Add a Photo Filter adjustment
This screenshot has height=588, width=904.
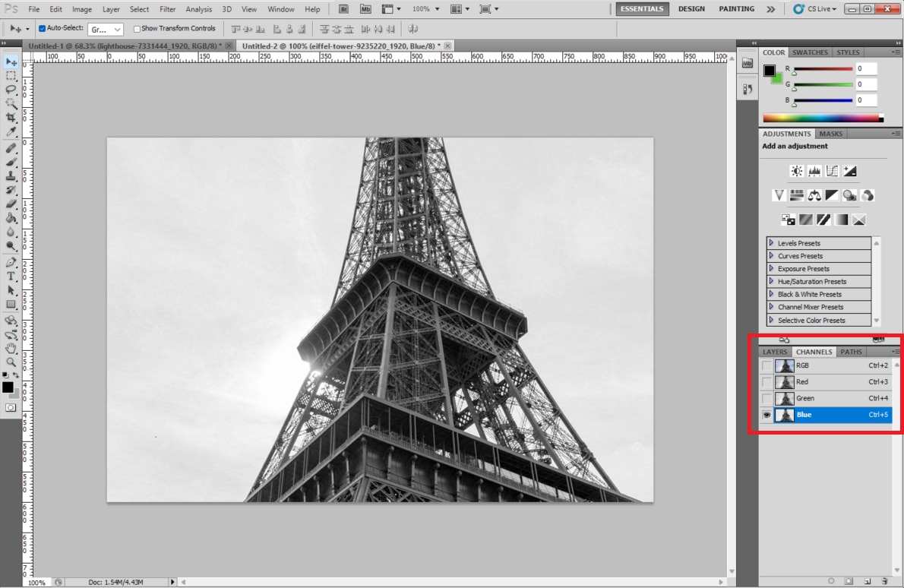point(849,195)
